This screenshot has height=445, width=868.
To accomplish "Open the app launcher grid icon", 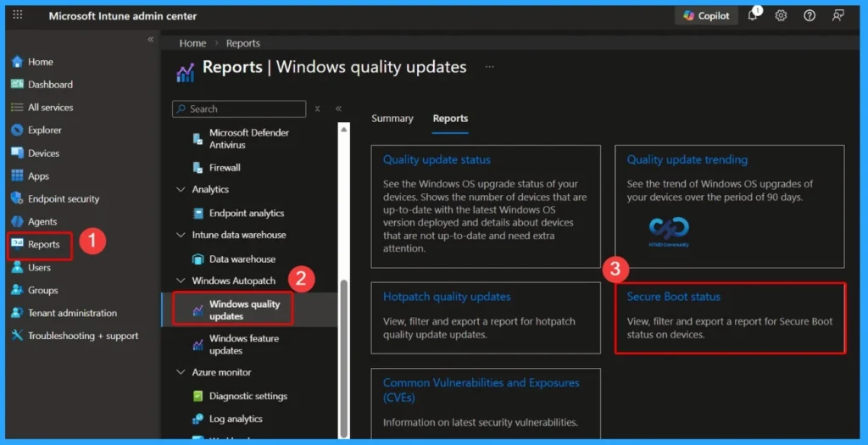I will coord(18,14).
